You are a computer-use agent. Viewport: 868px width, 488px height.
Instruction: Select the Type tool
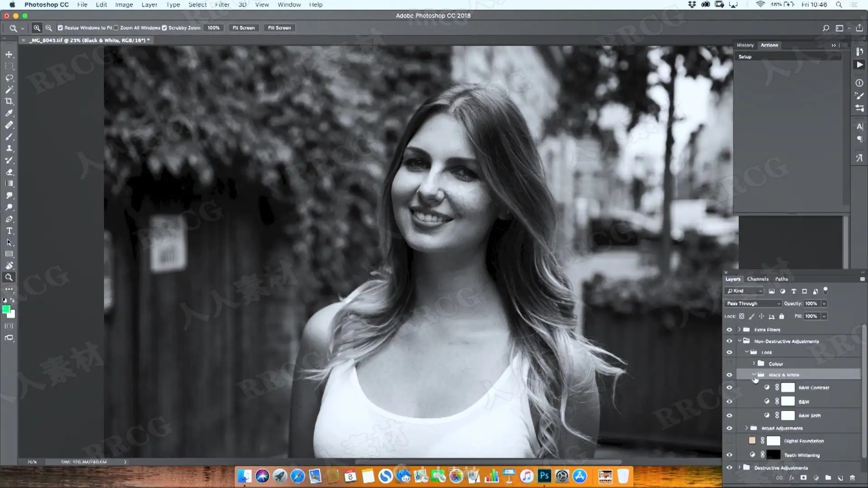[x=9, y=231]
